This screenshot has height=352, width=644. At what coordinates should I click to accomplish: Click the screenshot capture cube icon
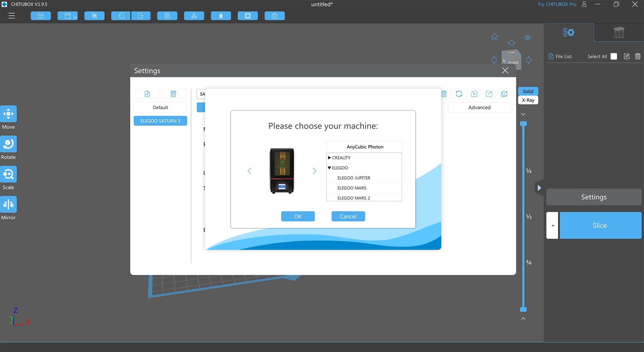(x=94, y=16)
